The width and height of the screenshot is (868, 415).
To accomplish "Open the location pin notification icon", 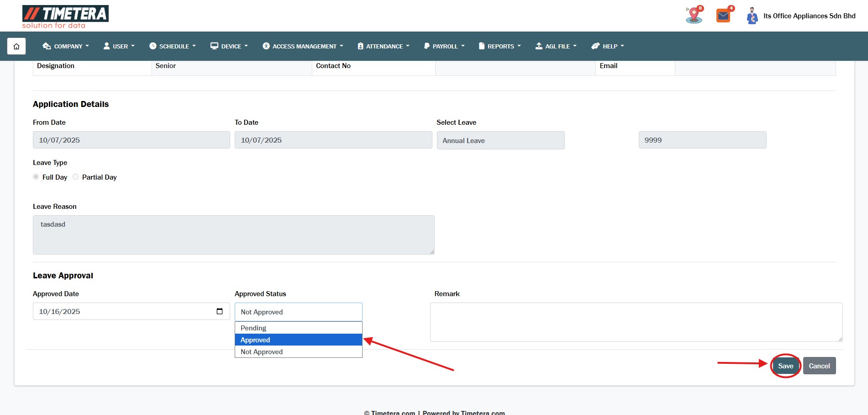I will click(x=694, y=16).
